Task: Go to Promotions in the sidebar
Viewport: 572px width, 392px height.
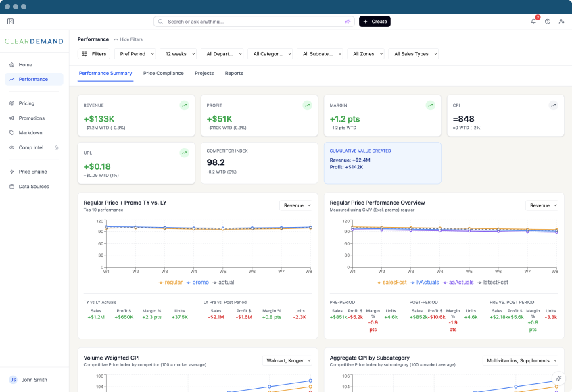Action: pyautogui.click(x=31, y=118)
